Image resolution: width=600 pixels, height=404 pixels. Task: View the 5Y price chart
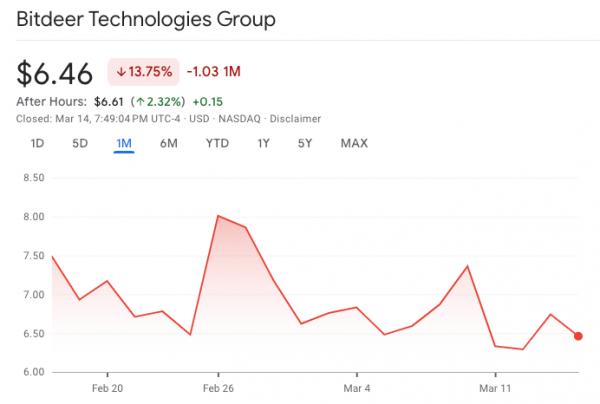305,143
